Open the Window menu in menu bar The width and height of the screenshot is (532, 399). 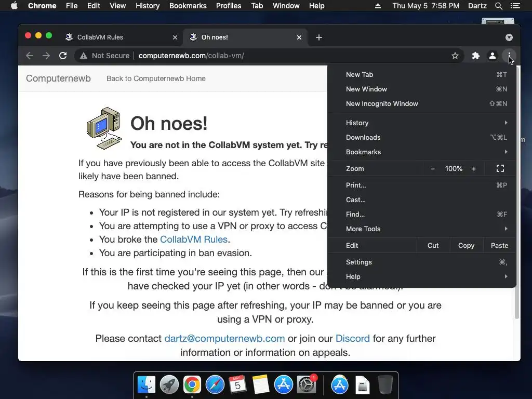(x=286, y=6)
